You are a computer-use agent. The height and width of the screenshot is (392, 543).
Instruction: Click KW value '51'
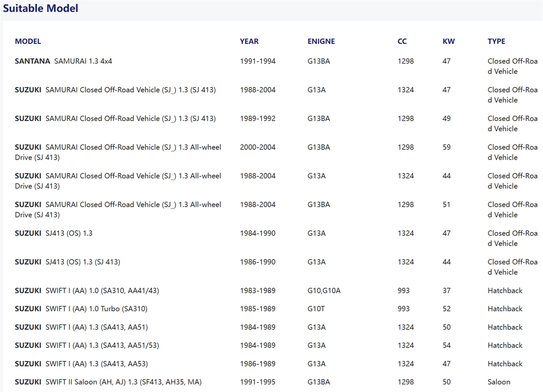tap(447, 204)
